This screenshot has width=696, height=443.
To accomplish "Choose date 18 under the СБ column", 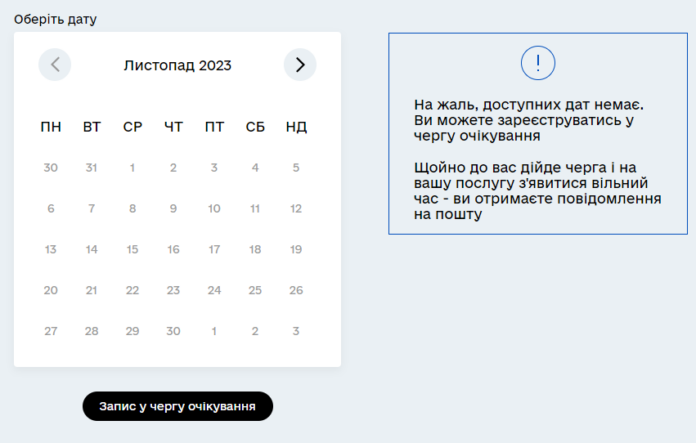I will pyautogui.click(x=255, y=250).
